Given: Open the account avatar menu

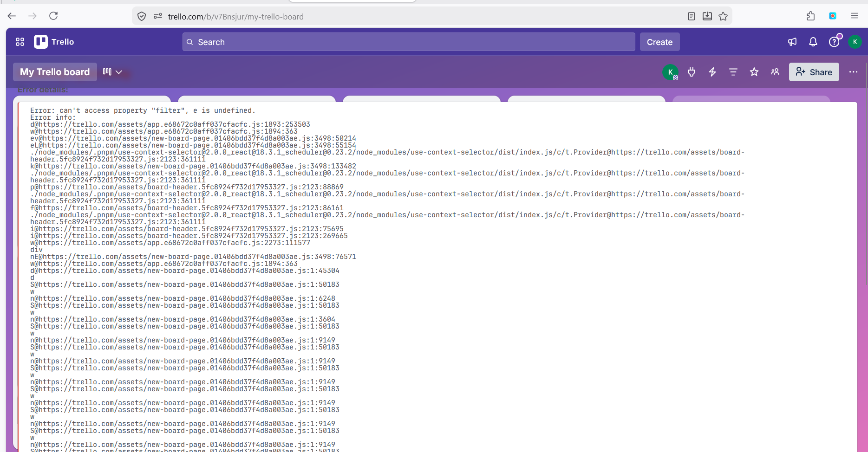Looking at the screenshot, I should point(855,42).
